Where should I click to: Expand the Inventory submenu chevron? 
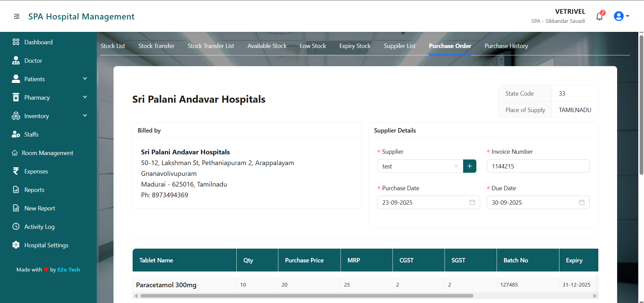[x=85, y=116]
